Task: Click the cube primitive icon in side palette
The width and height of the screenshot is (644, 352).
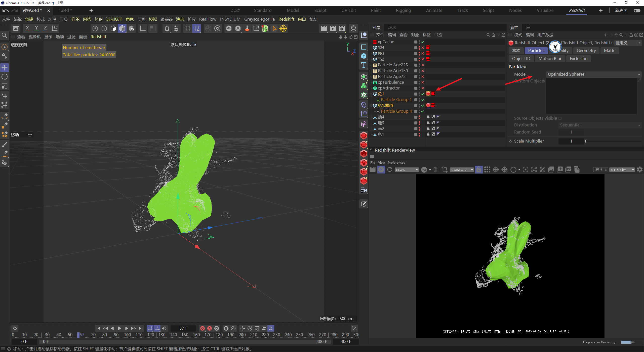Action: click(364, 56)
